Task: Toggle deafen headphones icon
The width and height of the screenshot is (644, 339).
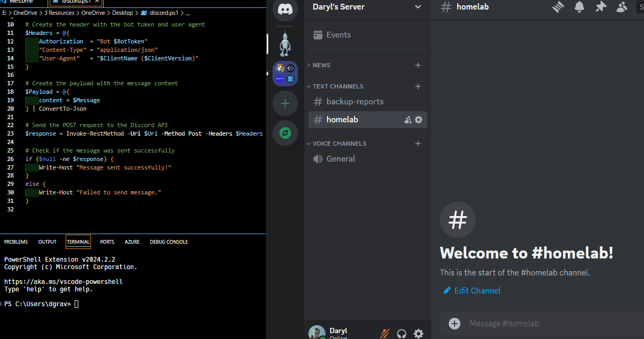Action: click(402, 333)
